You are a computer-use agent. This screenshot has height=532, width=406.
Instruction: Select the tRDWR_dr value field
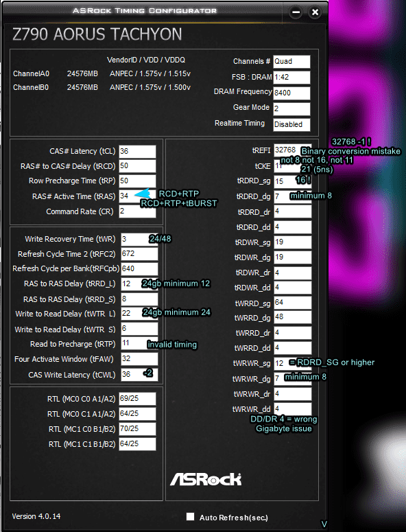pos(292,273)
